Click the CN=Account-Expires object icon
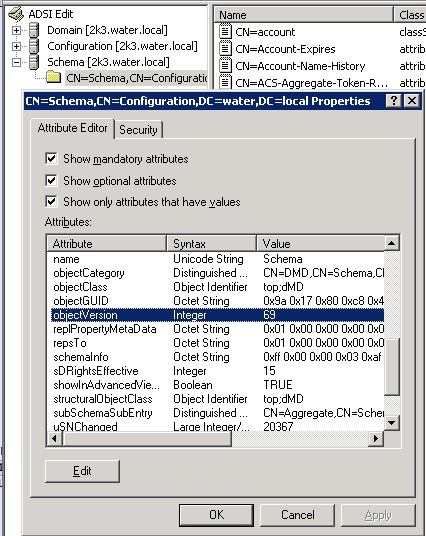The width and height of the screenshot is (426, 536). 225,49
